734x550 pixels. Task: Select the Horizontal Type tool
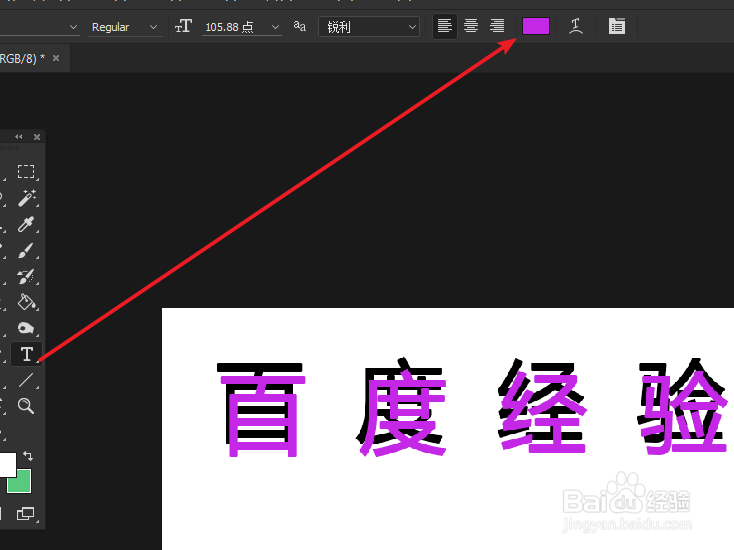tap(27, 354)
